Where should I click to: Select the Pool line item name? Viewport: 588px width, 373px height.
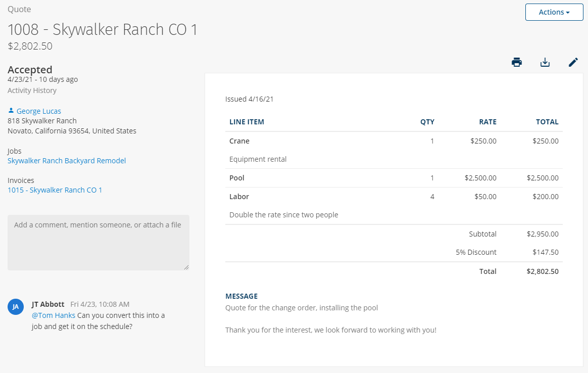pyautogui.click(x=236, y=178)
